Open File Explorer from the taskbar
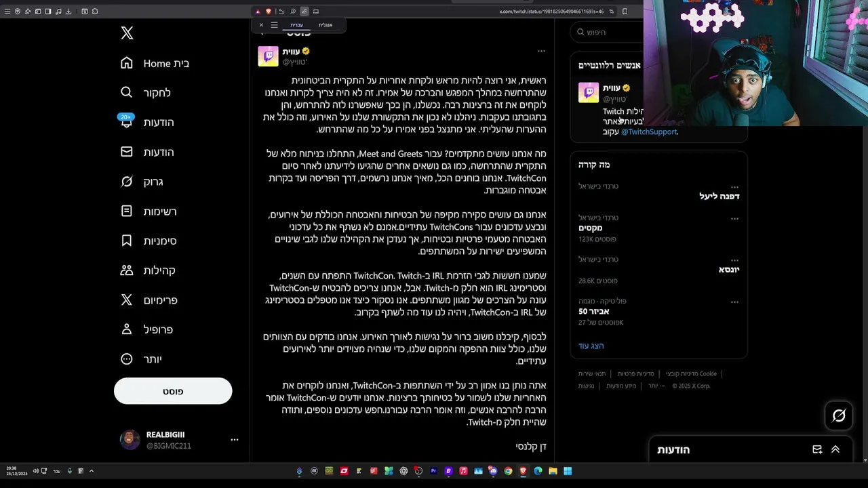The width and height of the screenshot is (868, 488). tap(553, 471)
